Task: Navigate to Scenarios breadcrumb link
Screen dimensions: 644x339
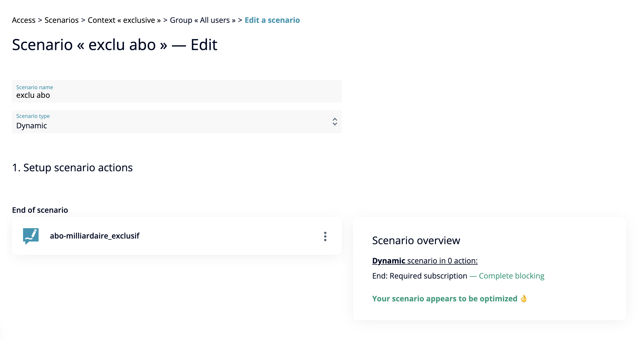Action: (62, 20)
